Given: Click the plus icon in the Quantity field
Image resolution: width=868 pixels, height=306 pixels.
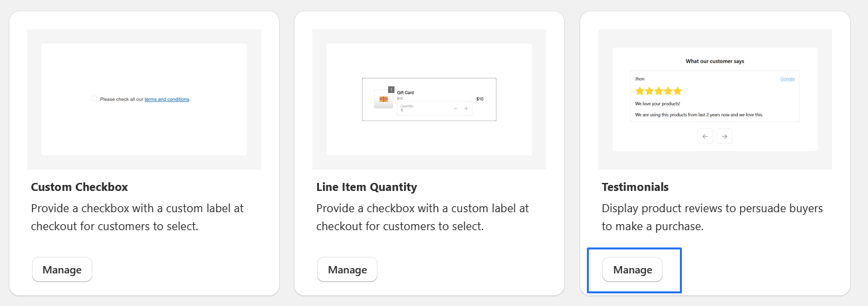Looking at the screenshot, I should 466,108.
